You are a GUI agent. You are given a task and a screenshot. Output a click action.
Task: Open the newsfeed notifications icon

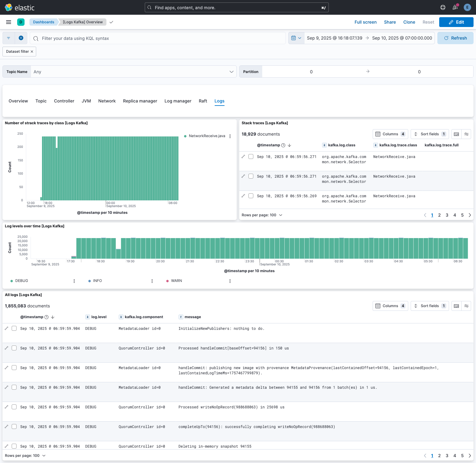click(455, 7)
